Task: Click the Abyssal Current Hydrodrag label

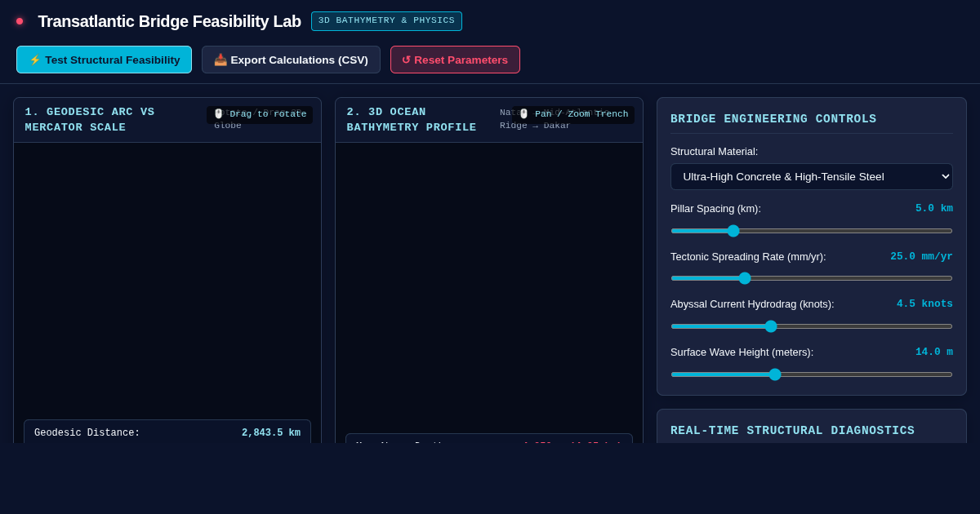Action: tap(752, 304)
